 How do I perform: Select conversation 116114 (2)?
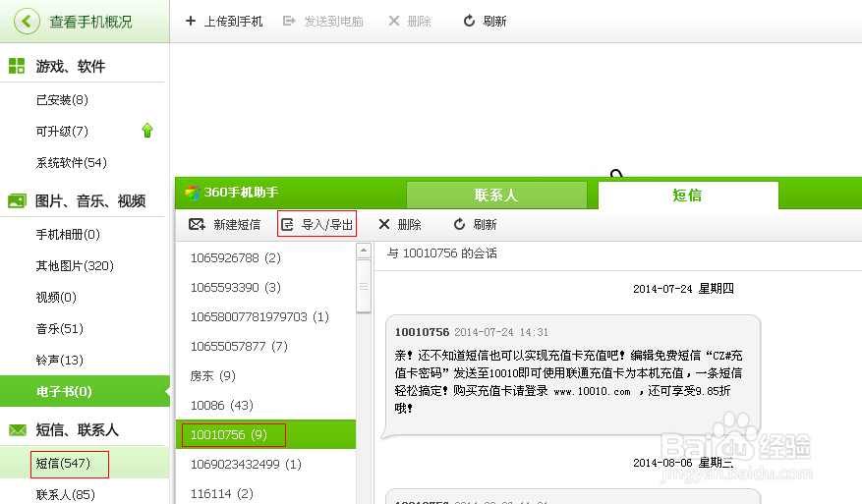tap(265, 493)
